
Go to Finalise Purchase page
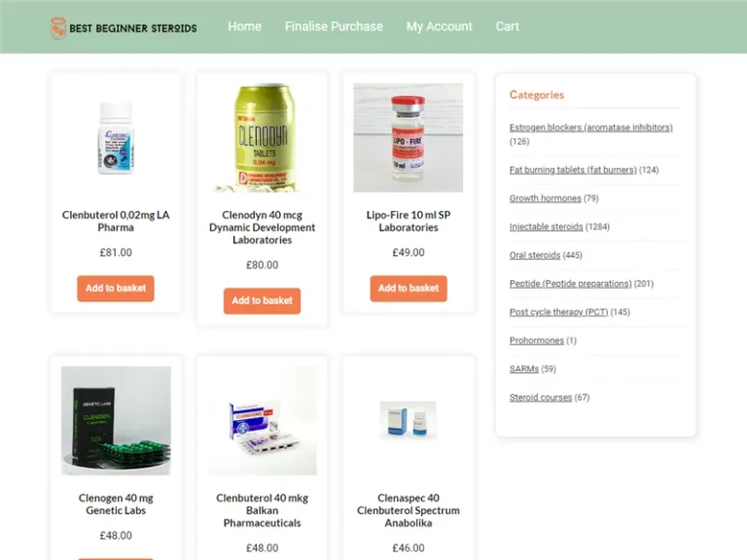(x=334, y=26)
